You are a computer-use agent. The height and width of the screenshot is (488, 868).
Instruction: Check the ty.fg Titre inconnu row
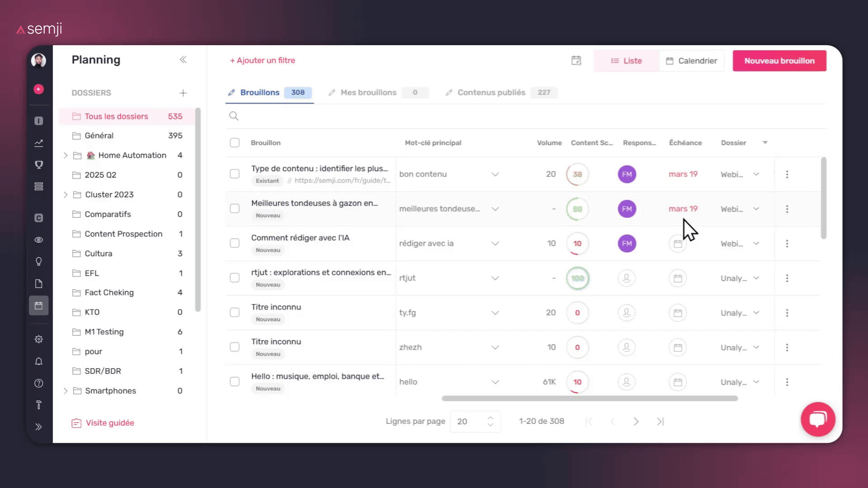click(235, 313)
